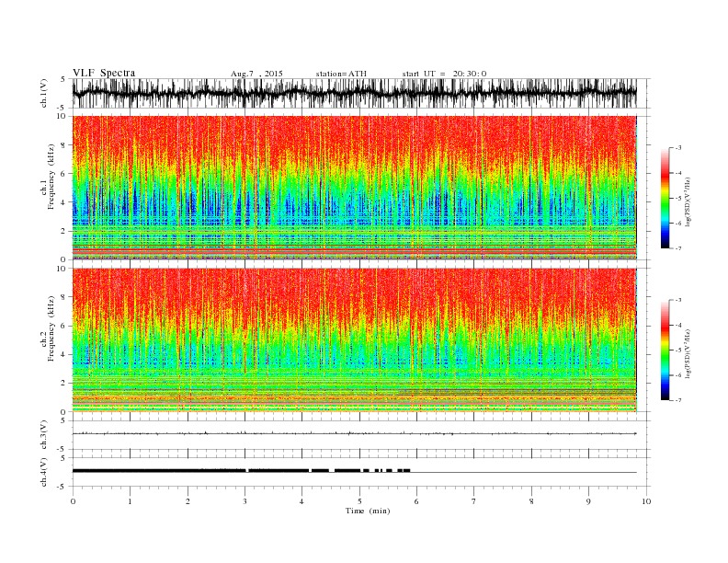Click the "ch.4(V)" axis label
The width and height of the screenshot is (728, 563).
pyautogui.click(x=44, y=472)
